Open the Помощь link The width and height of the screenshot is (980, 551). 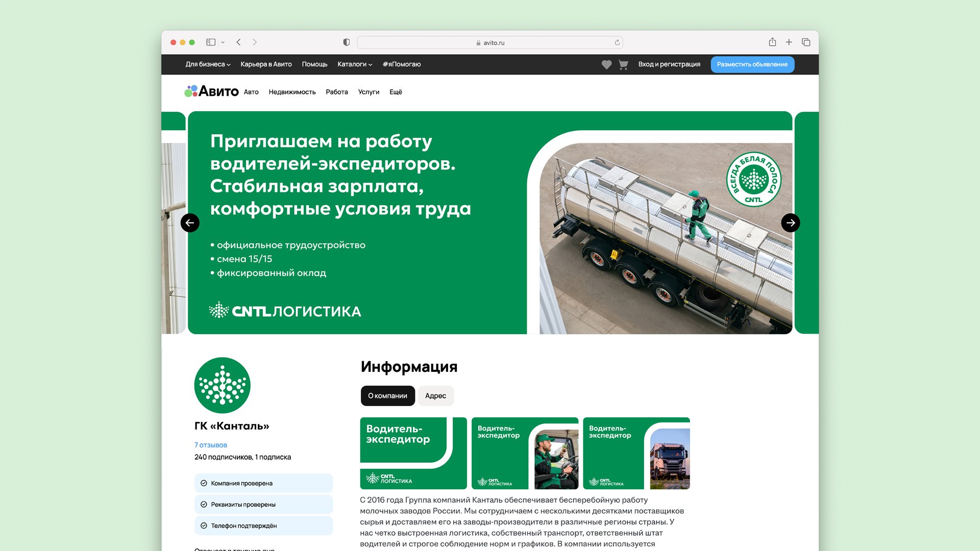click(314, 64)
